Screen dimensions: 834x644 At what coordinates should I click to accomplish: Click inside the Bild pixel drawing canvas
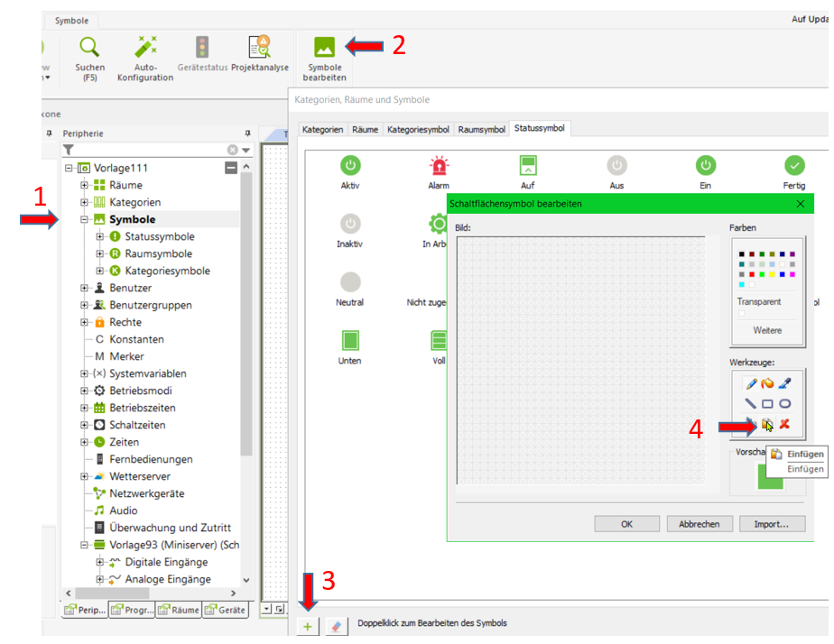(581, 360)
